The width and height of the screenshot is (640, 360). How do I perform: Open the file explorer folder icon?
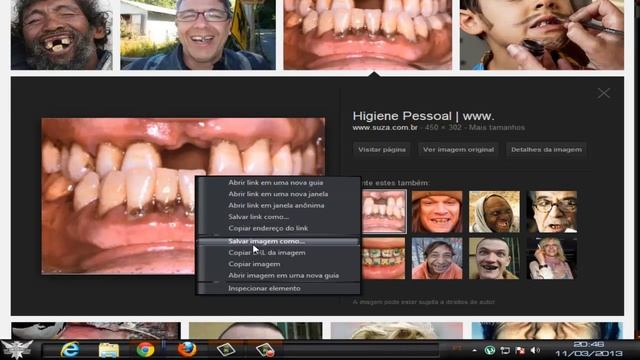[x=109, y=350]
